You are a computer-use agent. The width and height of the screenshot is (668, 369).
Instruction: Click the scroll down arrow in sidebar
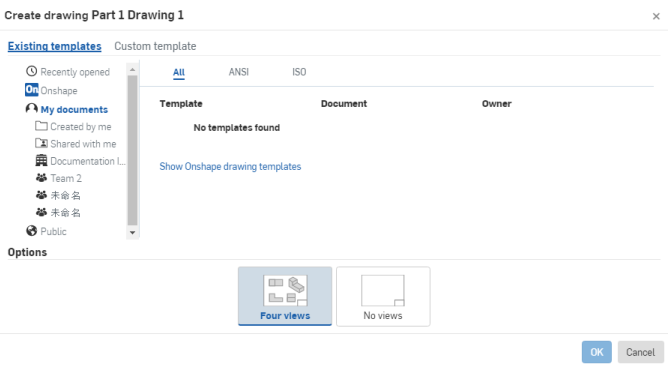[132, 233]
